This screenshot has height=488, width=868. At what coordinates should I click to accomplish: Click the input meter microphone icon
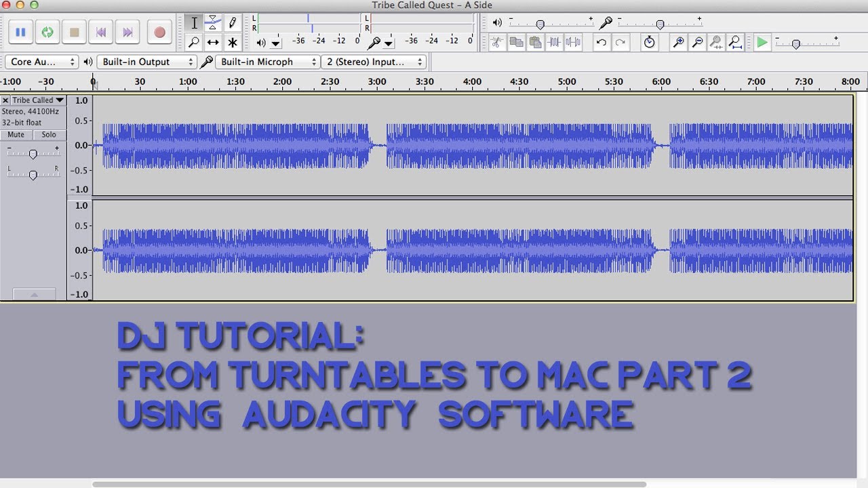(x=374, y=43)
